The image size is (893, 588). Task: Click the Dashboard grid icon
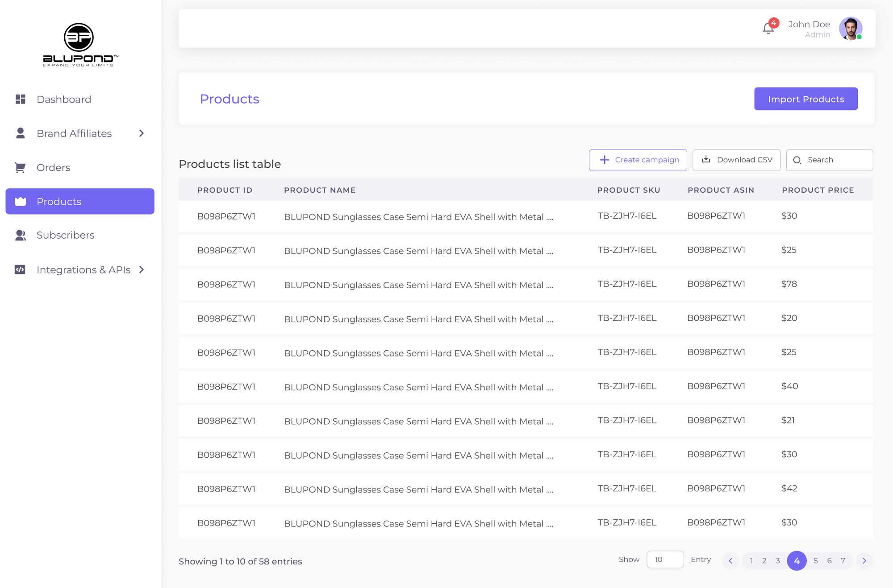click(21, 99)
